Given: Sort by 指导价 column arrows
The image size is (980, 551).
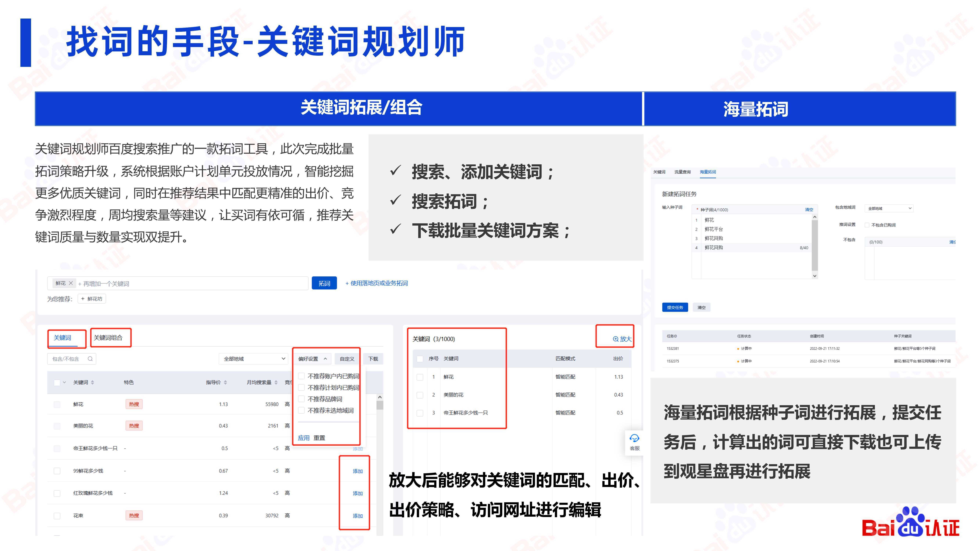Looking at the screenshot, I should (x=225, y=382).
